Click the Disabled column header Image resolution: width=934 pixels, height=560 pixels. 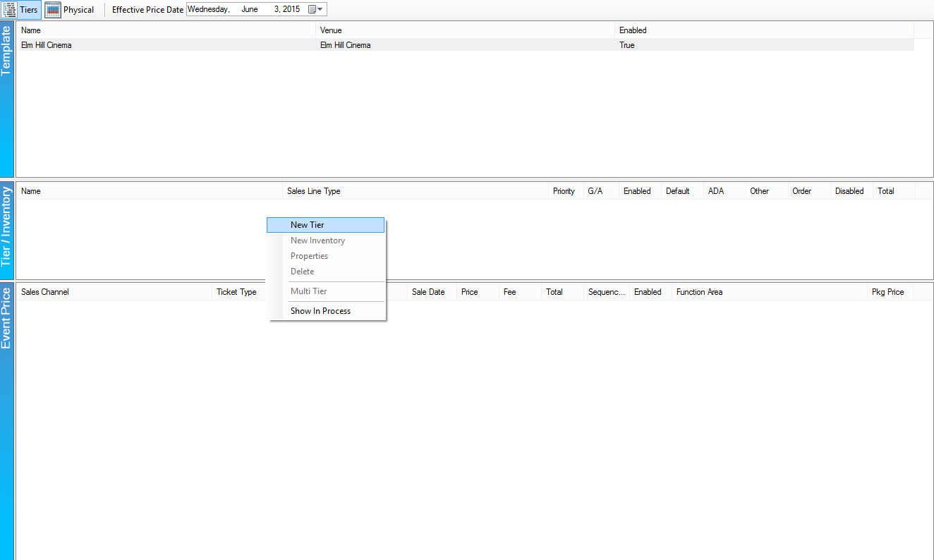[851, 191]
